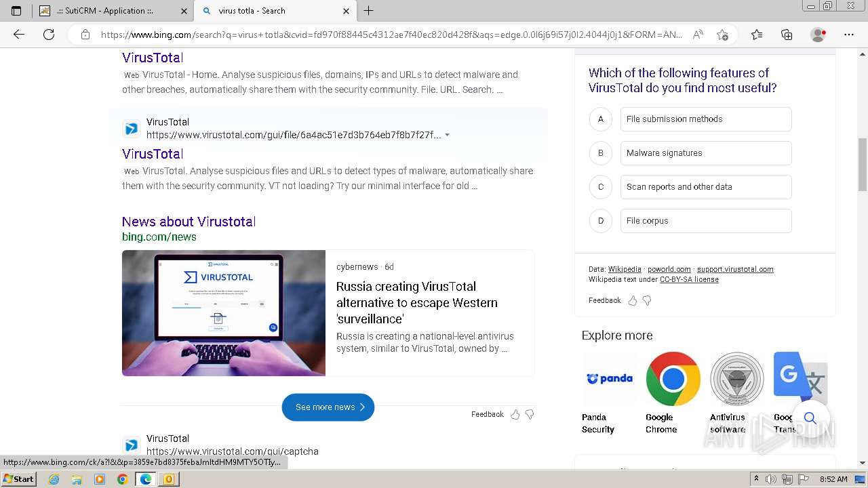This screenshot has width=868, height=488.
Task: Open Settings and more ellipsis menu
Action: click(x=849, y=35)
